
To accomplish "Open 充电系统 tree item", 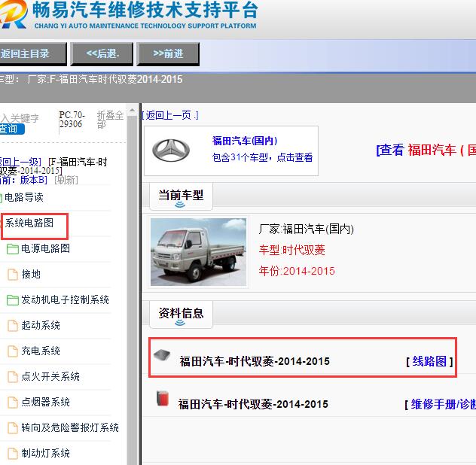I will 41,351.
